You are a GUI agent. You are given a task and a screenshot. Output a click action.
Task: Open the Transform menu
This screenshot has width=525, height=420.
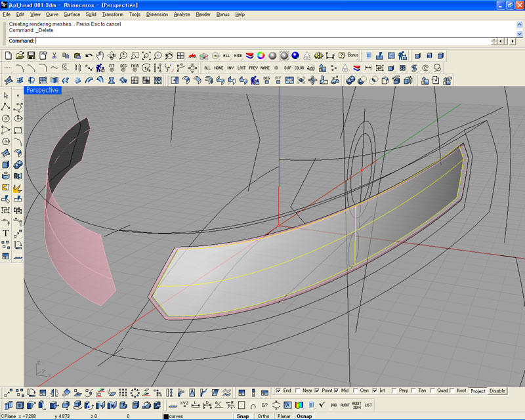click(112, 14)
